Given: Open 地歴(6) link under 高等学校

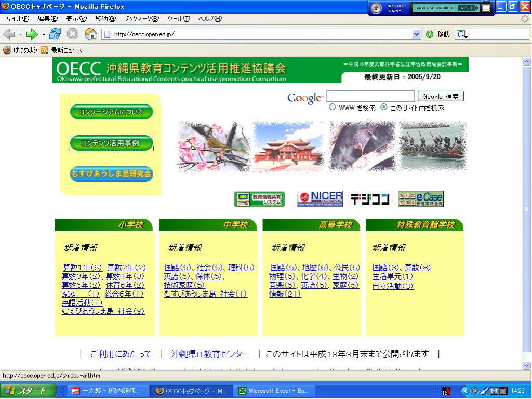Looking at the screenshot, I should pos(315,268).
